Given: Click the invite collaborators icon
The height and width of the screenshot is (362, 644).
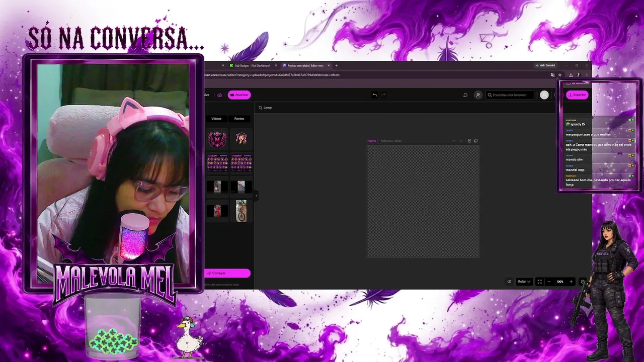Looking at the screenshot, I should coord(478,95).
